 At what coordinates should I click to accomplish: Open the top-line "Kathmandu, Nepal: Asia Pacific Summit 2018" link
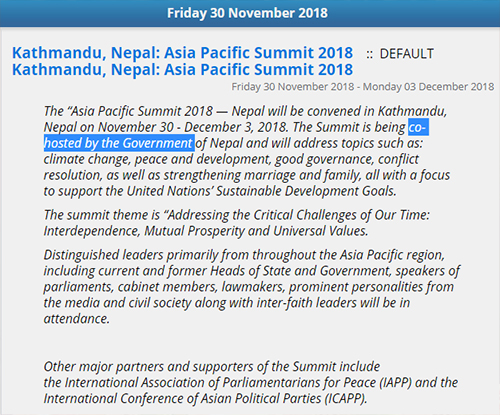point(182,53)
